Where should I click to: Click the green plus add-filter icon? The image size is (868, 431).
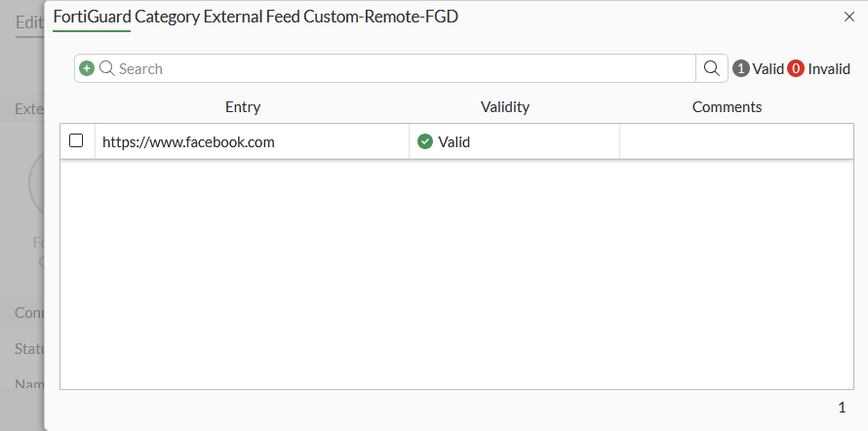coord(87,68)
